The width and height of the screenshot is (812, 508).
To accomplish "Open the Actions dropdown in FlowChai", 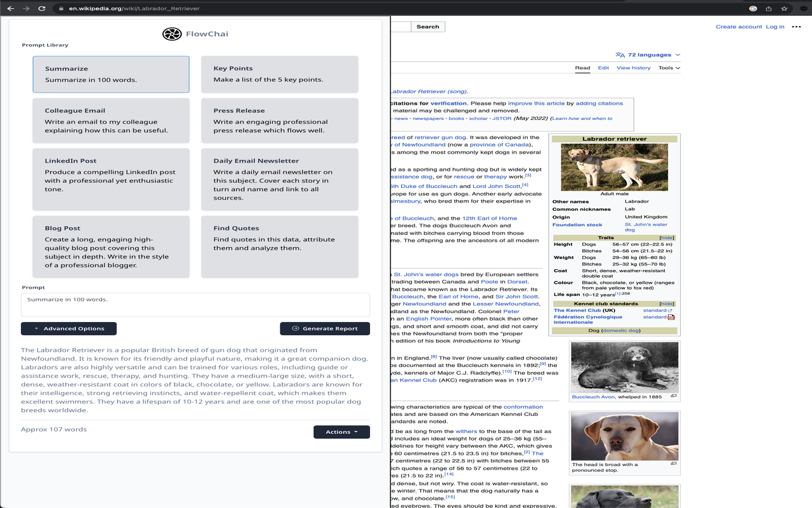I will click(341, 432).
